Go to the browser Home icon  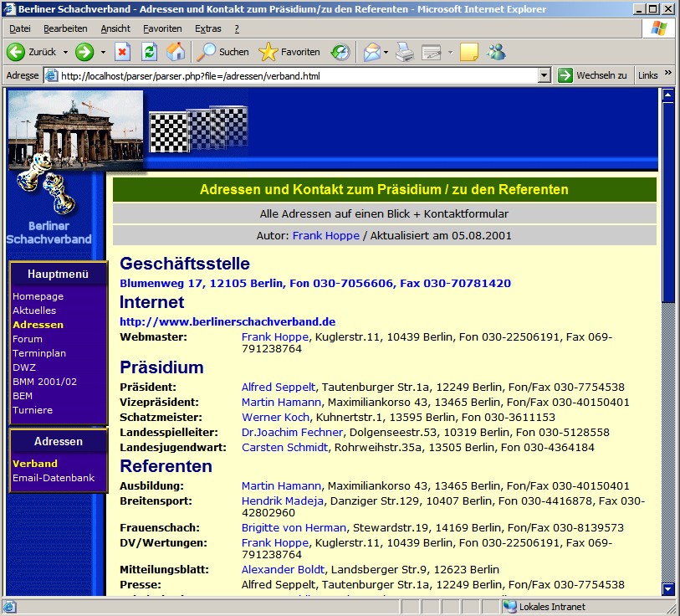point(176,52)
